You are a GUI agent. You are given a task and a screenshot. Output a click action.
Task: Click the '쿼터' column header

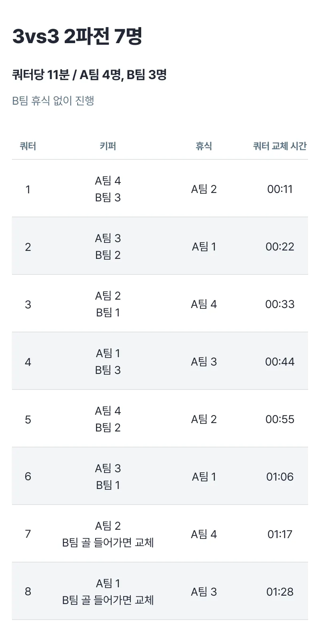point(28,146)
